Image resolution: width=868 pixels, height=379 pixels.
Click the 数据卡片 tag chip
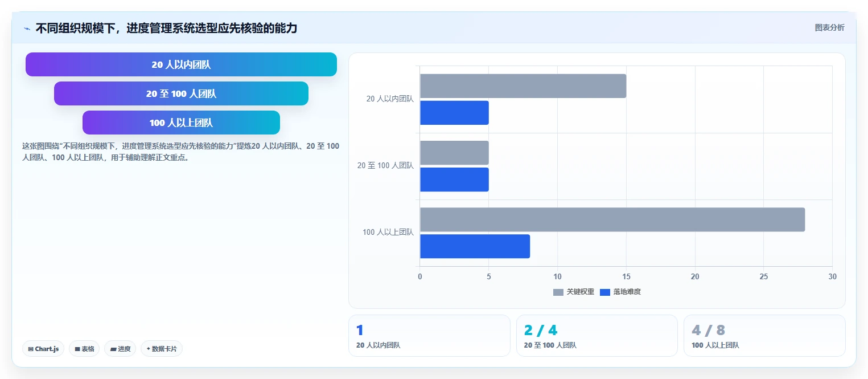pos(162,349)
